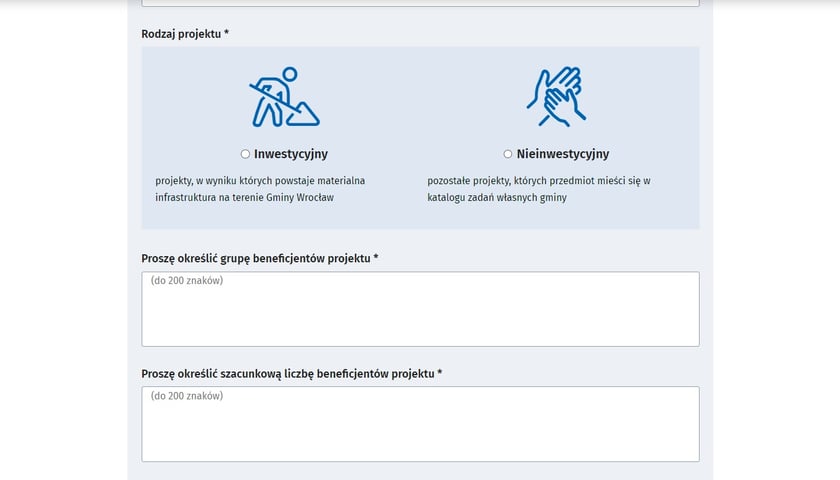Viewport: 840px width, 480px height.
Task: Click the asterisk after 'grupę beneficjentów projektu'
Action: tap(376, 257)
